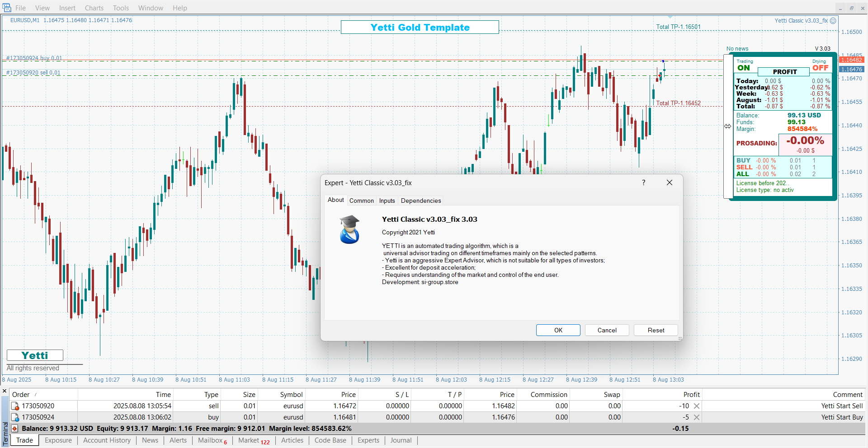Open the Charts menu
Image resolution: width=868 pixels, height=448 pixels.
click(x=94, y=8)
